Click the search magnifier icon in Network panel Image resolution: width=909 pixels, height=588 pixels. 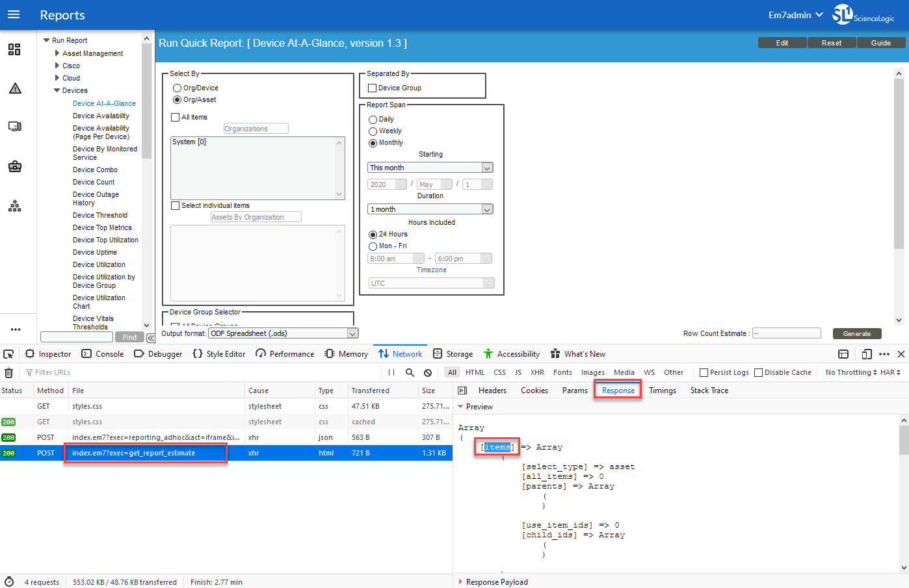(x=410, y=373)
